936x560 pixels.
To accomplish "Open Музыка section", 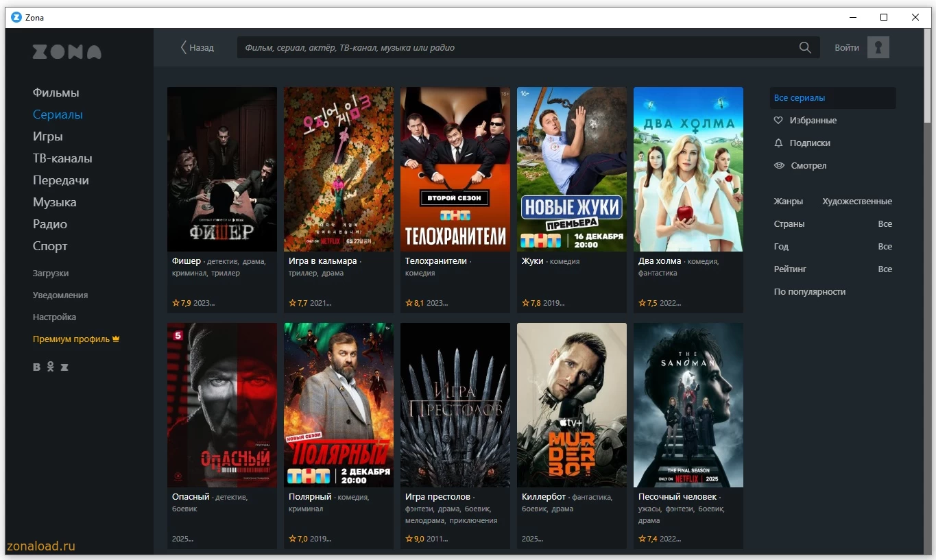I will pos(55,202).
